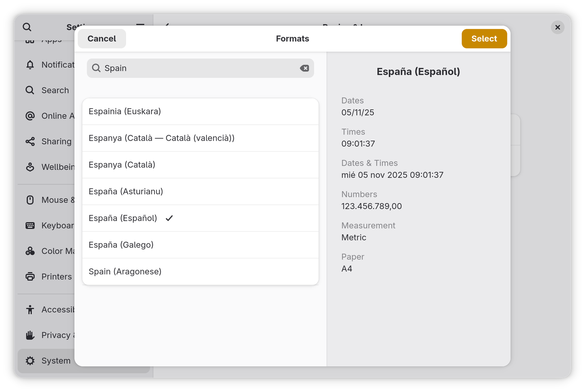Clear the Spain search text
The width and height of the screenshot is (585, 392).
[x=304, y=68]
